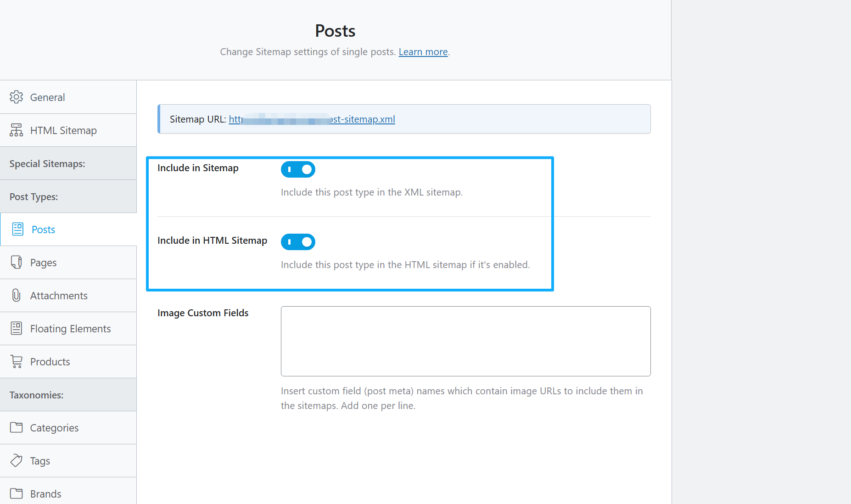This screenshot has width=851, height=504.
Task: Click the General gear icon
Action: [x=17, y=97]
